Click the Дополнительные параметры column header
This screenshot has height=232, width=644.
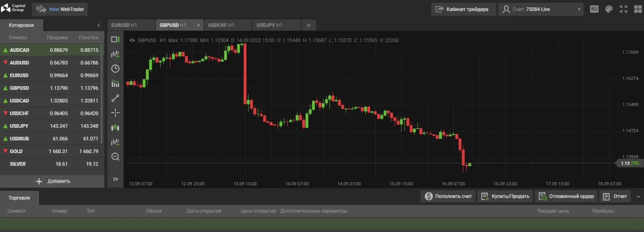[x=314, y=211]
